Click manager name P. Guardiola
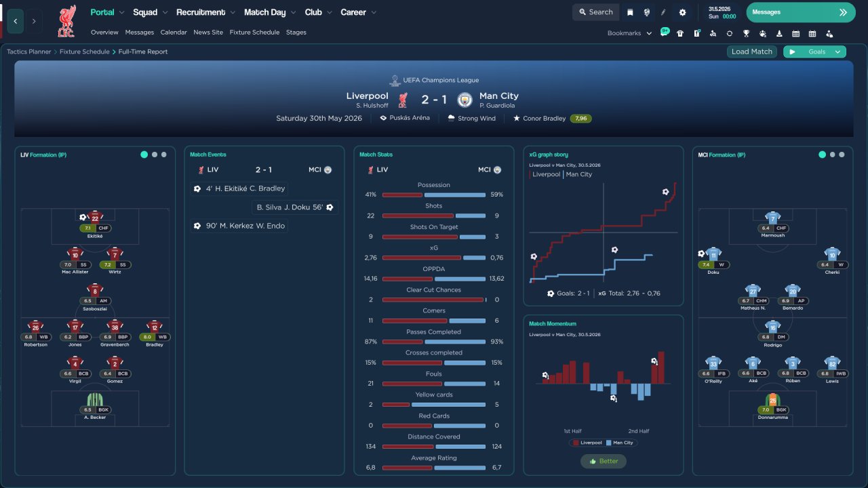 click(x=497, y=106)
